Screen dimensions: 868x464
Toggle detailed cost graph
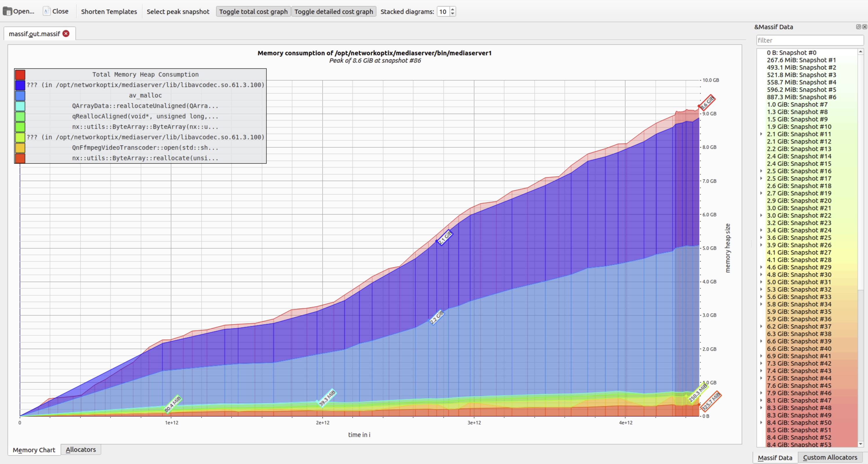point(334,11)
